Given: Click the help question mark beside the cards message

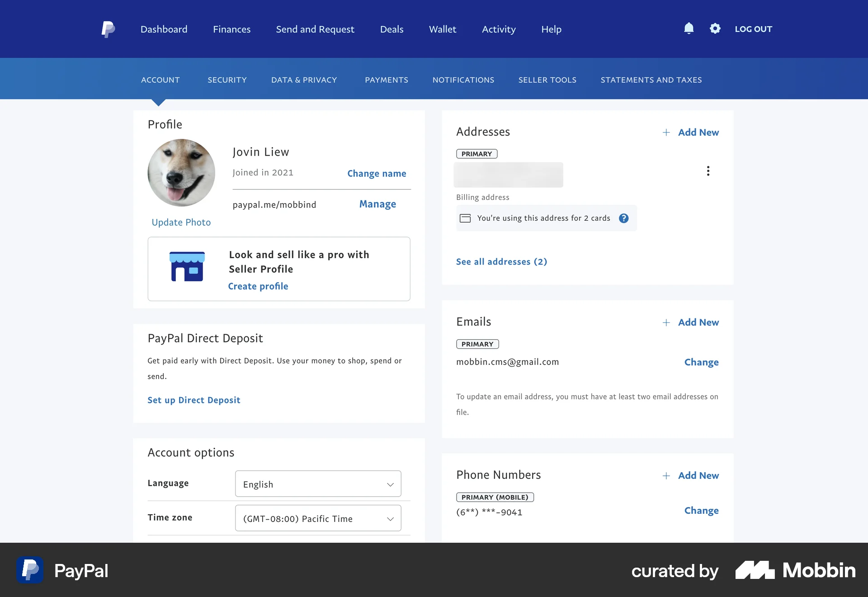Looking at the screenshot, I should 624,218.
